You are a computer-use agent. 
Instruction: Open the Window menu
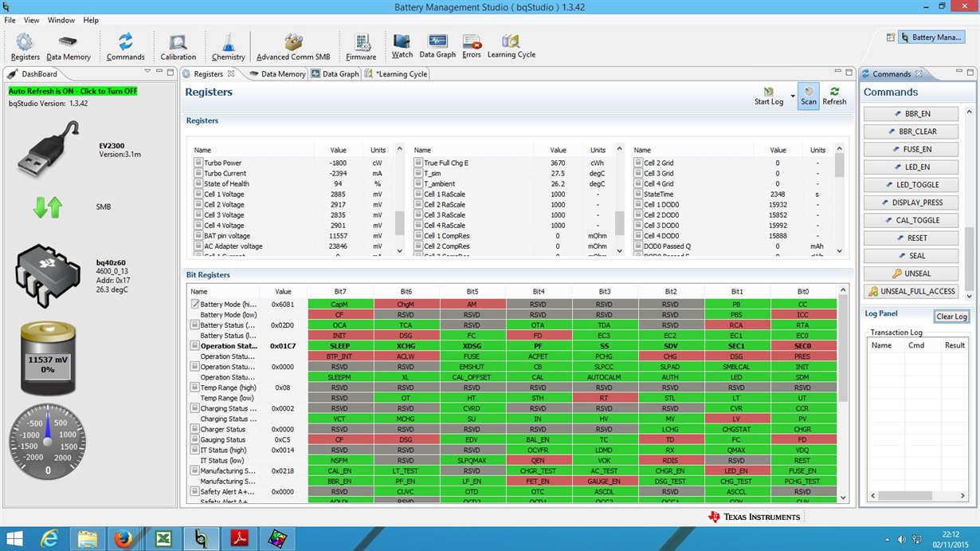61,20
